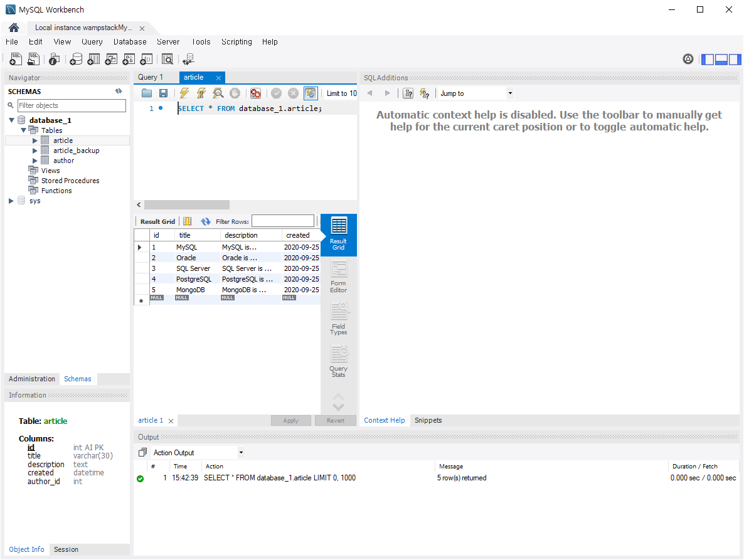Commit transaction checkmark icon
Image resolution: width=744 pixels, height=560 pixels.
276,93
